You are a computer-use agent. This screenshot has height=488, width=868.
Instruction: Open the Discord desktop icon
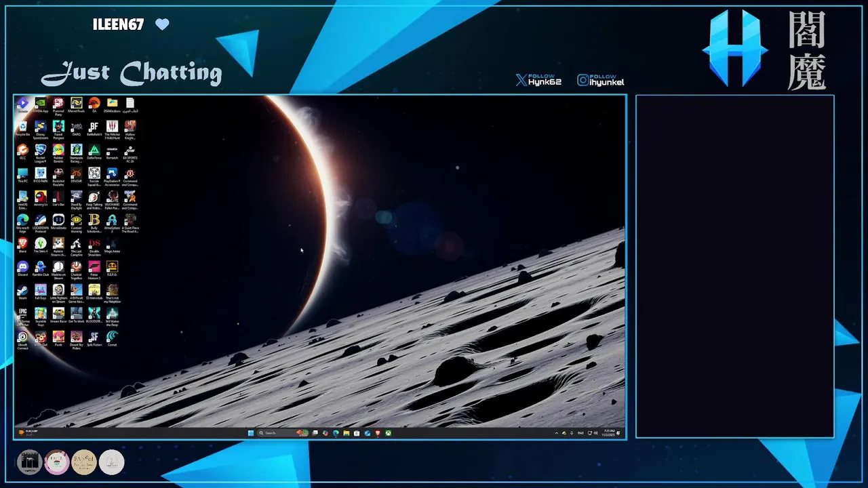[22, 269]
